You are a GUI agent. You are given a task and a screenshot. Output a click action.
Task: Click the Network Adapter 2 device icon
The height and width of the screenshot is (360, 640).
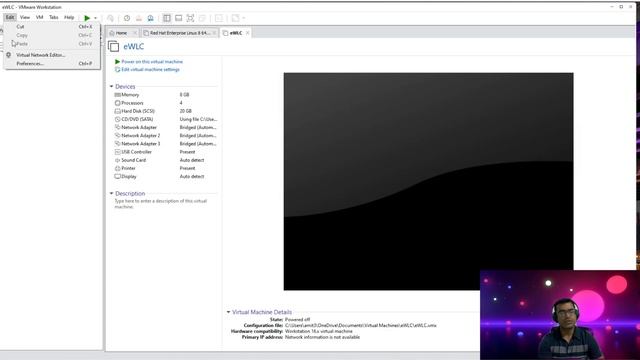tap(118, 136)
